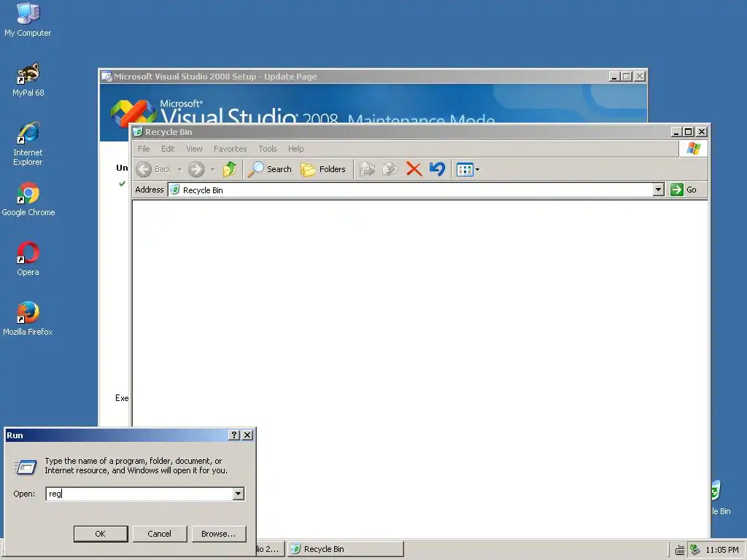Image resolution: width=747 pixels, height=560 pixels.
Task: Go up one folder level
Action: pos(230,169)
